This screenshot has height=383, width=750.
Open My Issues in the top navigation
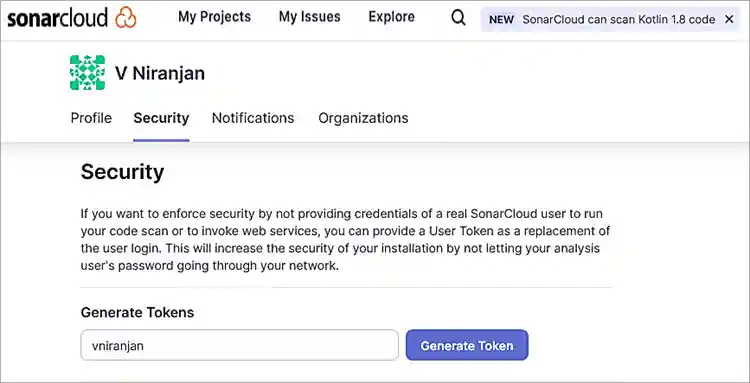tap(309, 17)
